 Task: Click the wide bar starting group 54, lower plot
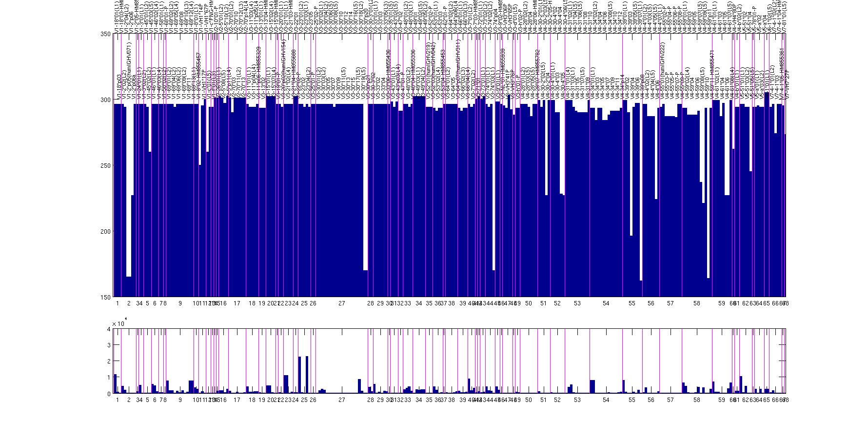[x=592, y=386]
